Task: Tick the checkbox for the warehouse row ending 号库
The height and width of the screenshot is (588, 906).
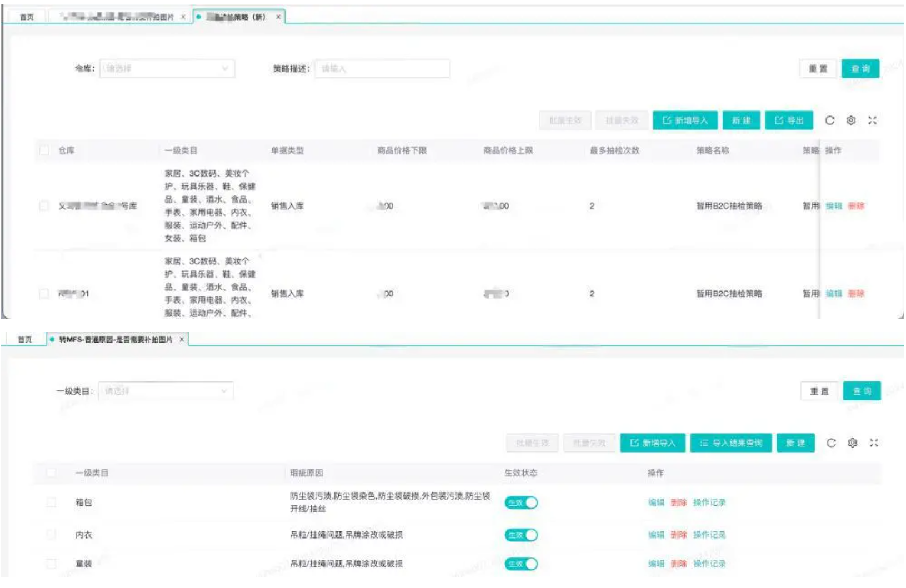Action: [x=44, y=205]
